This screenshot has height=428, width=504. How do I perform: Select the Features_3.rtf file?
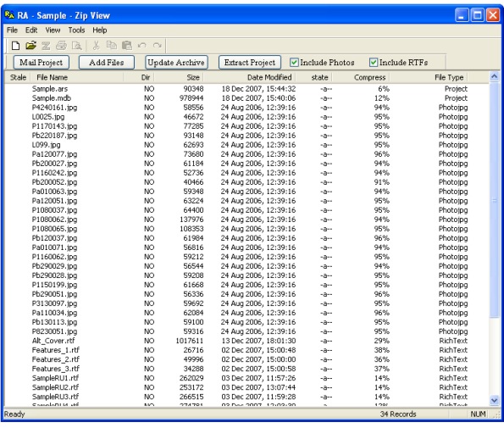point(56,369)
